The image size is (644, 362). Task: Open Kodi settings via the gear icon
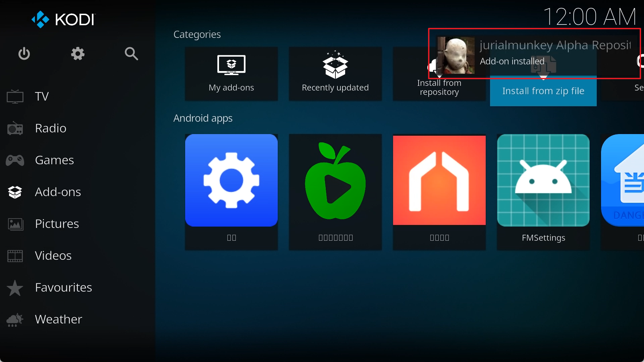[77, 54]
